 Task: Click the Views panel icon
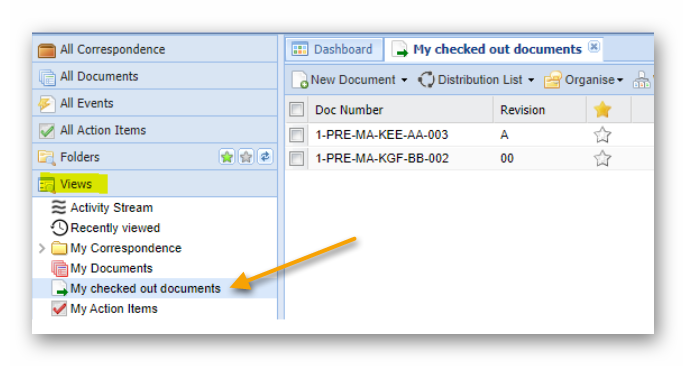pos(47,185)
